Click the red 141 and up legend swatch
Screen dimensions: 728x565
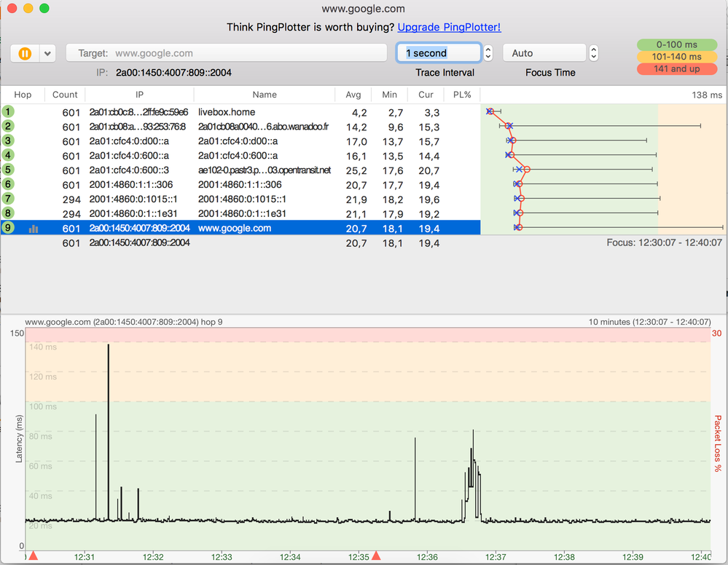[677, 68]
